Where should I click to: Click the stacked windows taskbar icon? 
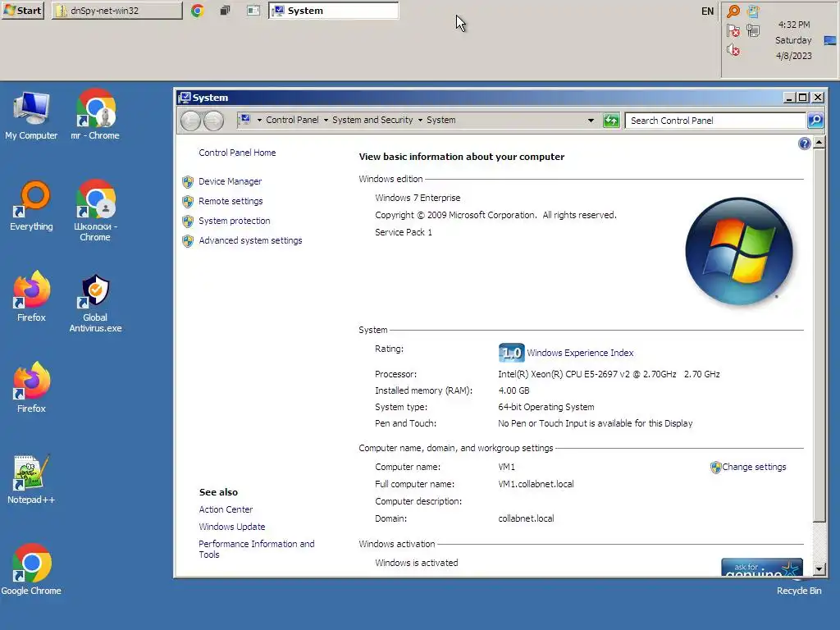coord(225,10)
